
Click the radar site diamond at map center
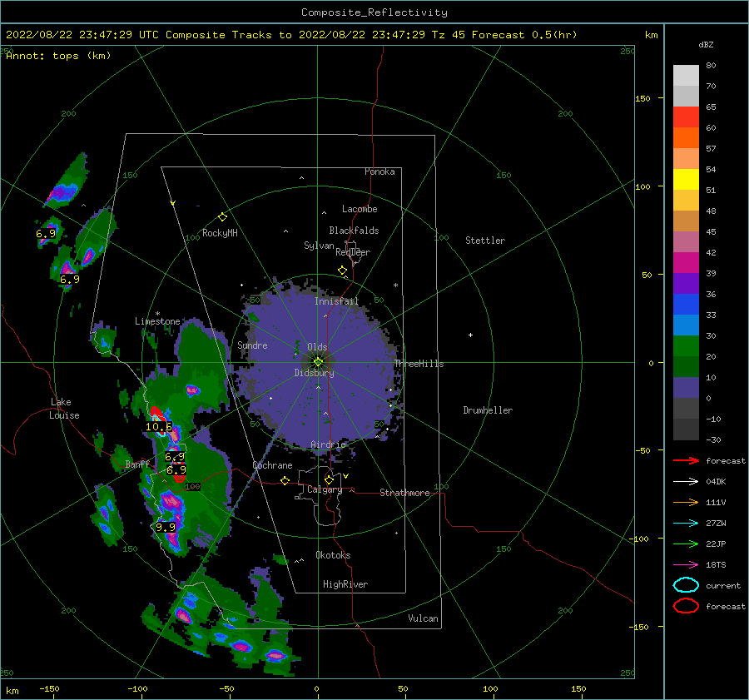click(318, 362)
